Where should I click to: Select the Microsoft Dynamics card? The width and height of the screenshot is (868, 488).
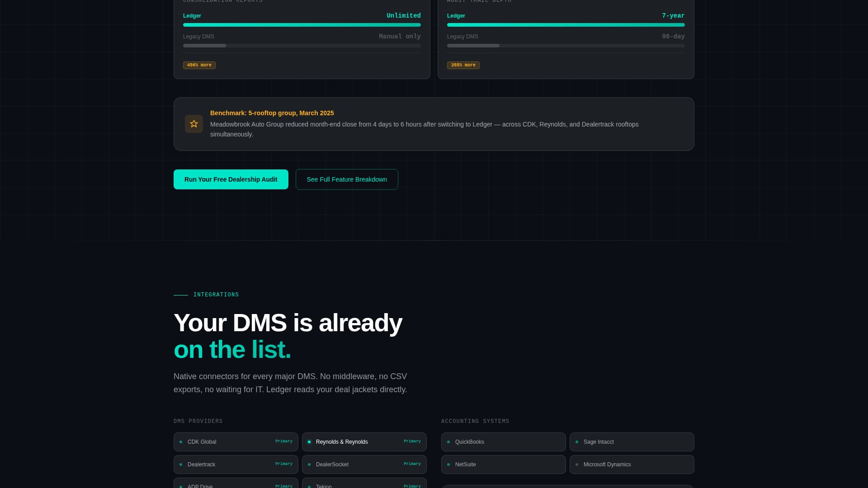click(x=632, y=465)
